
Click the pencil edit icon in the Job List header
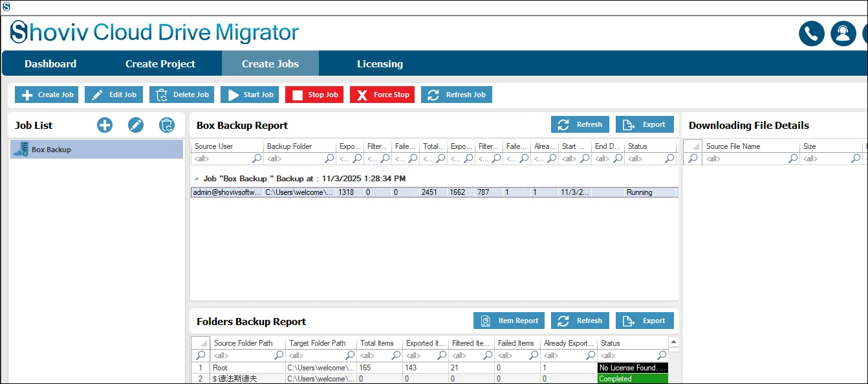pos(136,126)
